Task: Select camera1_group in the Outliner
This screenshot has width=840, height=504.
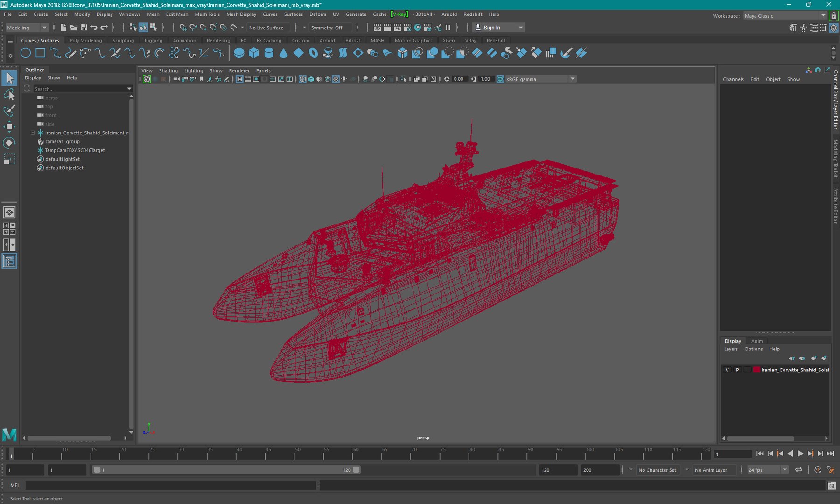Action: [x=62, y=141]
